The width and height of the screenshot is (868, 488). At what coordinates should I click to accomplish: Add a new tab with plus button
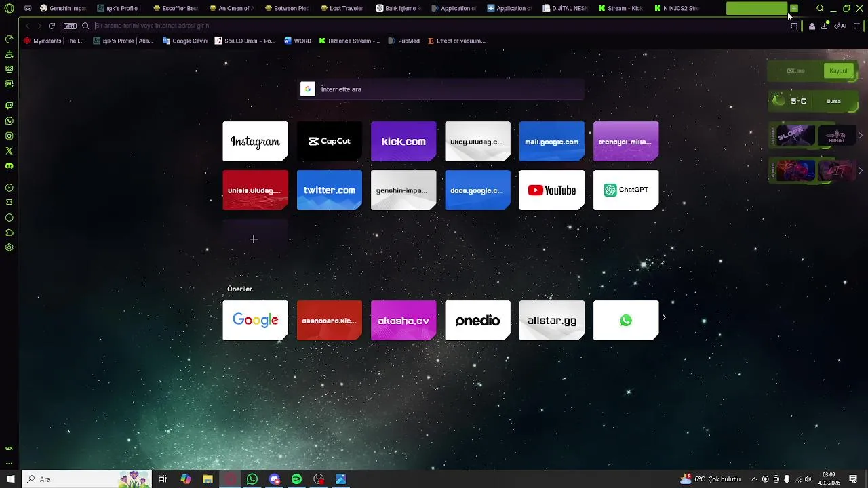coord(794,8)
